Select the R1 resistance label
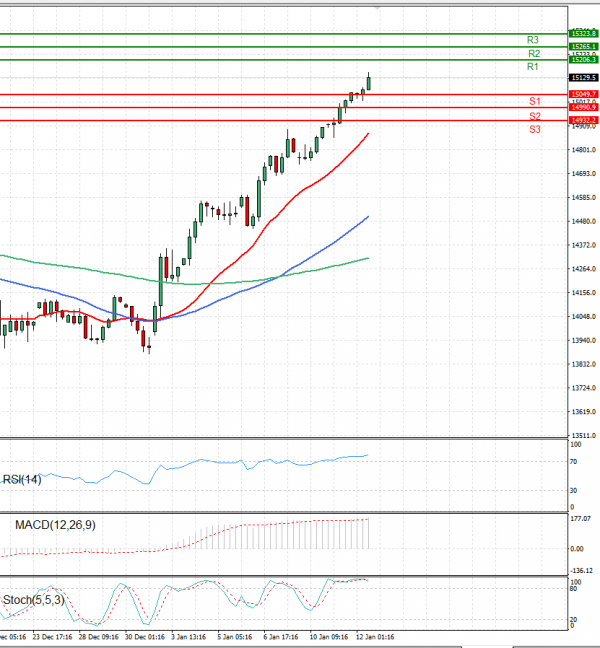600x648 pixels. (533, 67)
